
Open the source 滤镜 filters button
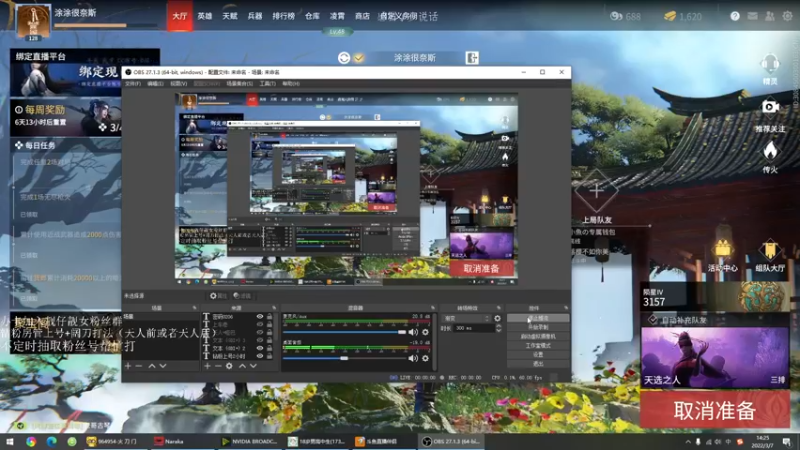click(x=242, y=296)
